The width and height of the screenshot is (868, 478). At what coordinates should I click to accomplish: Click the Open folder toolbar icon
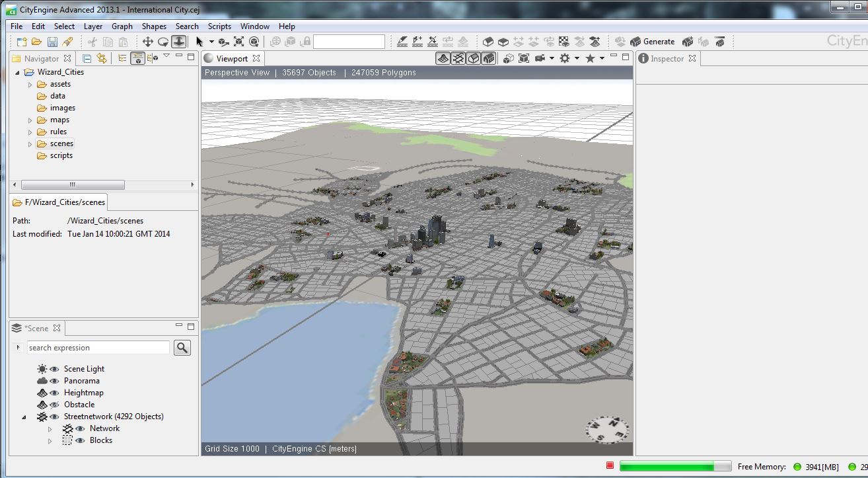37,42
